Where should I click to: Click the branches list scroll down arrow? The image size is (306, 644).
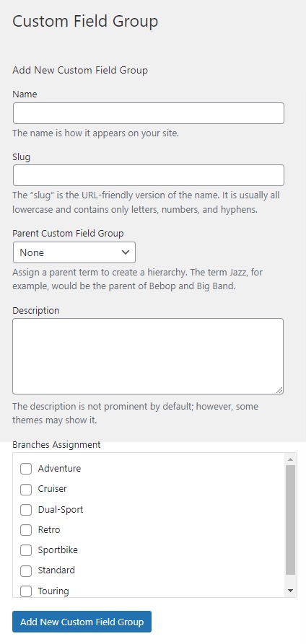point(290,591)
